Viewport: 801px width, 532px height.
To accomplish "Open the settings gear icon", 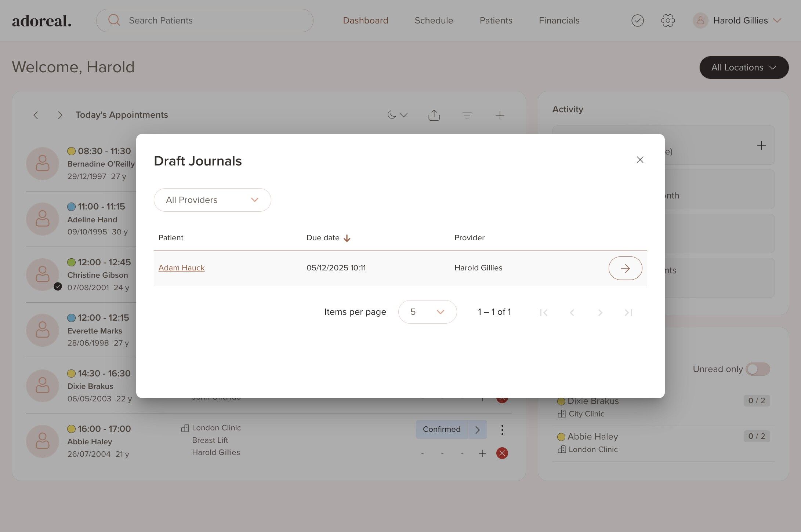I will [x=668, y=21].
